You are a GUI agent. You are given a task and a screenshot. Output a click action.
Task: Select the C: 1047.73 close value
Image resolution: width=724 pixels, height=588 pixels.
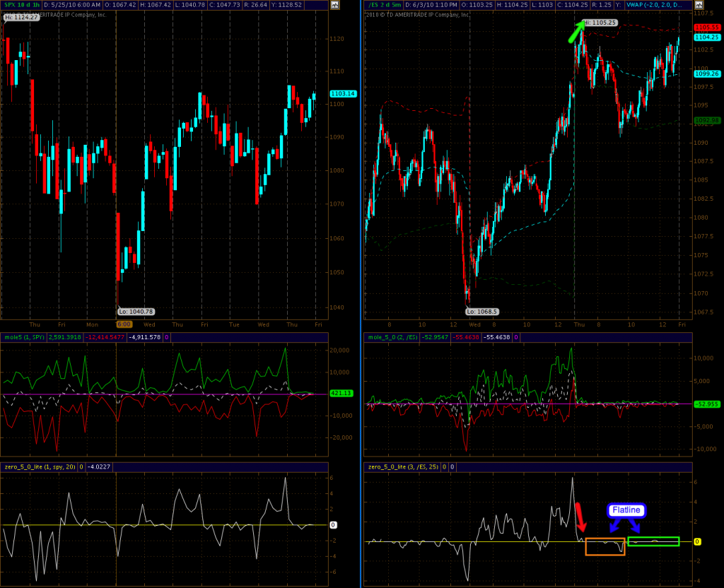pyautogui.click(x=224, y=5)
